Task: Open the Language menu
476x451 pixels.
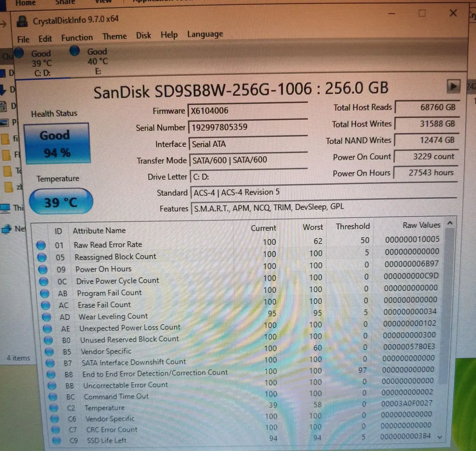Action: [204, 34]
